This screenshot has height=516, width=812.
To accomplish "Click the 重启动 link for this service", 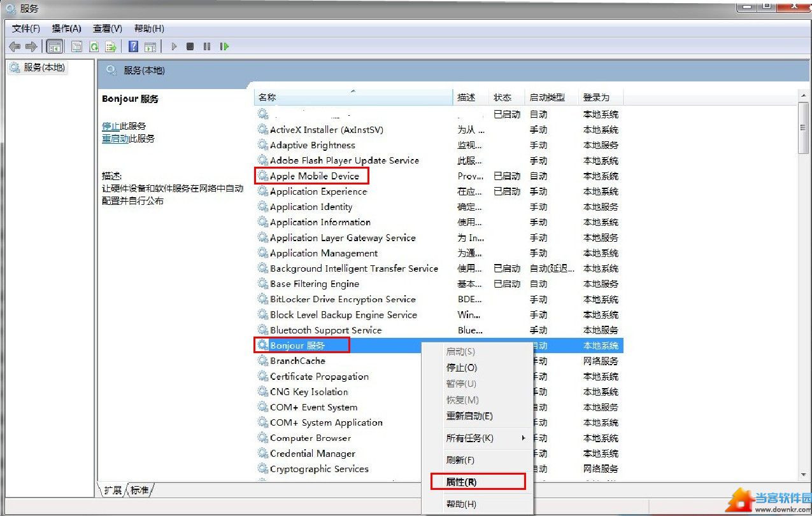I will click(115, 138).
